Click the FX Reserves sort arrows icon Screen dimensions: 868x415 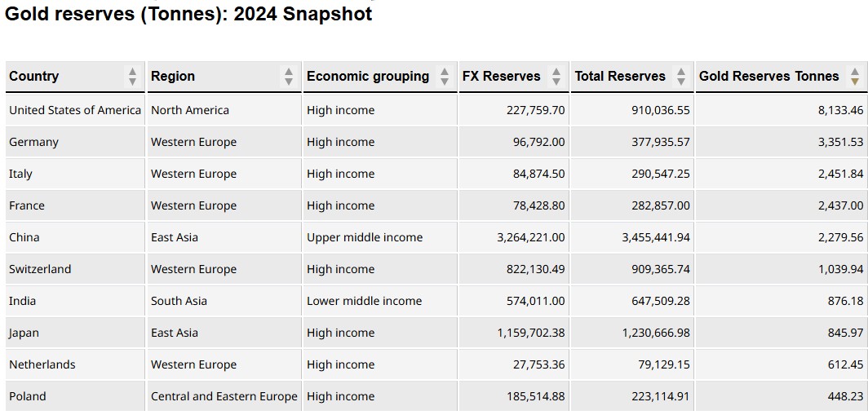click(556, 77)
